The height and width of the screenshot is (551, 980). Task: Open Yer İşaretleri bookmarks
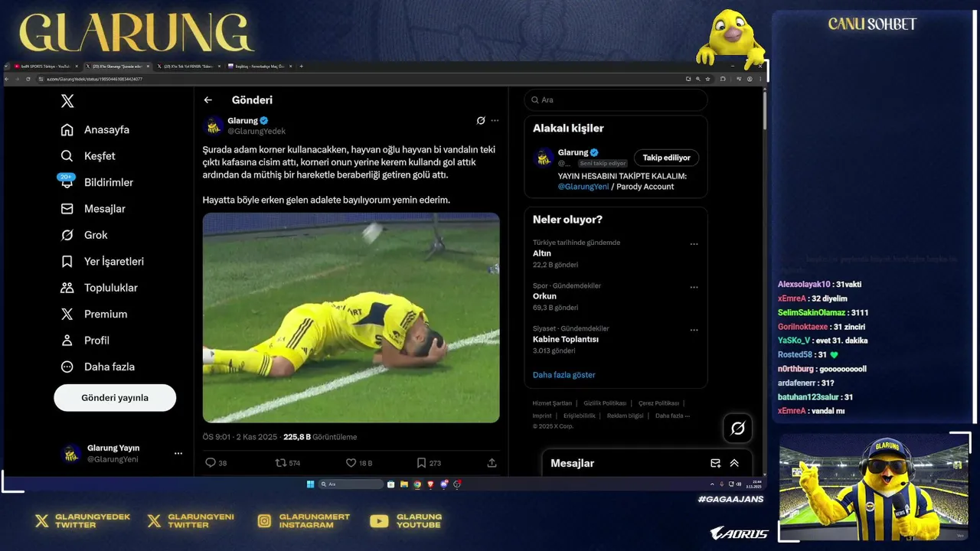pos(102,262)
